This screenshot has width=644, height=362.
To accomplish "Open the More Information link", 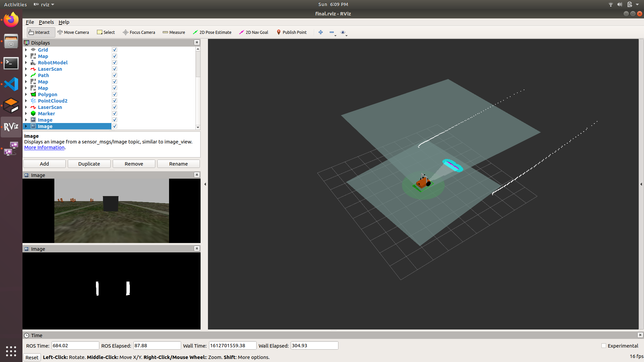I will 44,147.
